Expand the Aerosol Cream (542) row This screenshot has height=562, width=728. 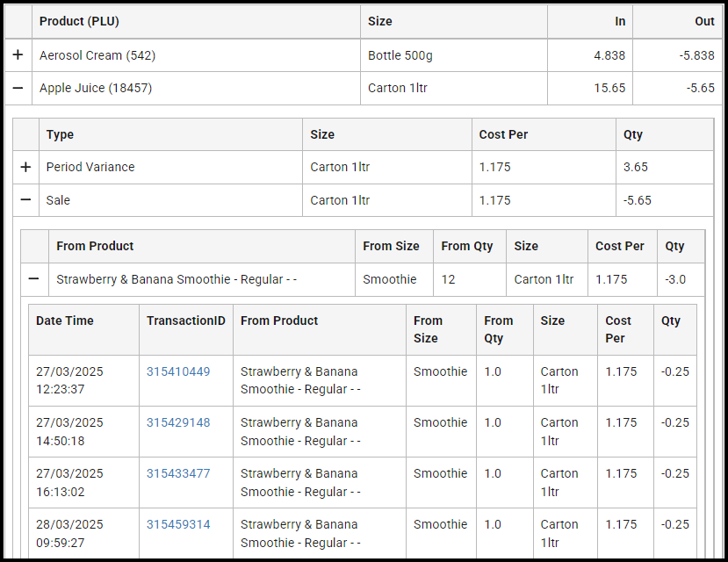click(x=18, y=55)
